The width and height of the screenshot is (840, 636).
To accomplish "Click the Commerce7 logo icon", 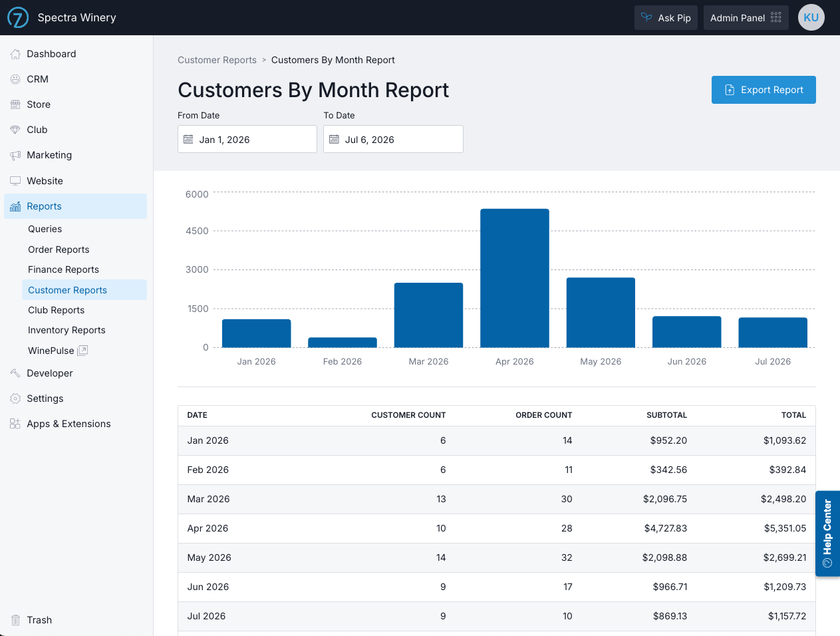I will pyautogui.click(x=18, y=17).
